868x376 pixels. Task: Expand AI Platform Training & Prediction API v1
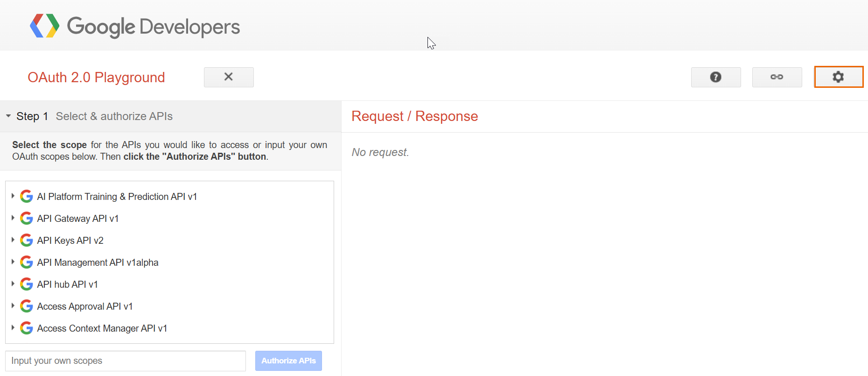click(x=13, y=196)
